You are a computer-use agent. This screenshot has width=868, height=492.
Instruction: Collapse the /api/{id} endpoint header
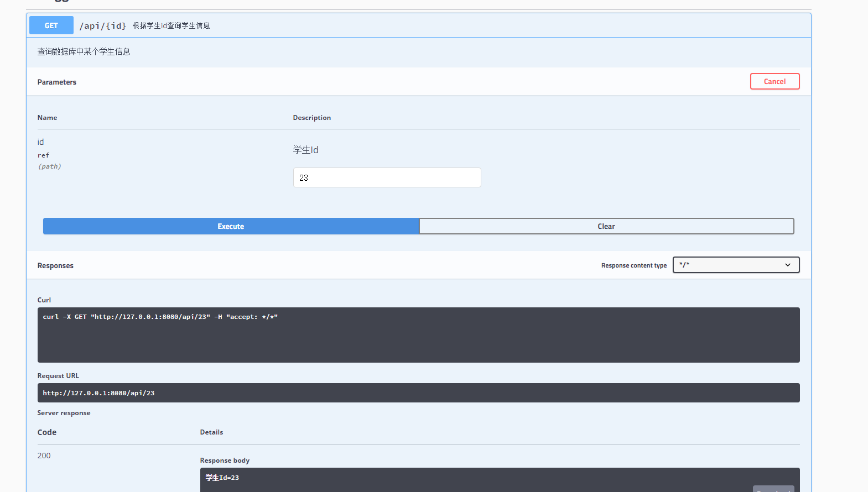(x=419, y=25)
